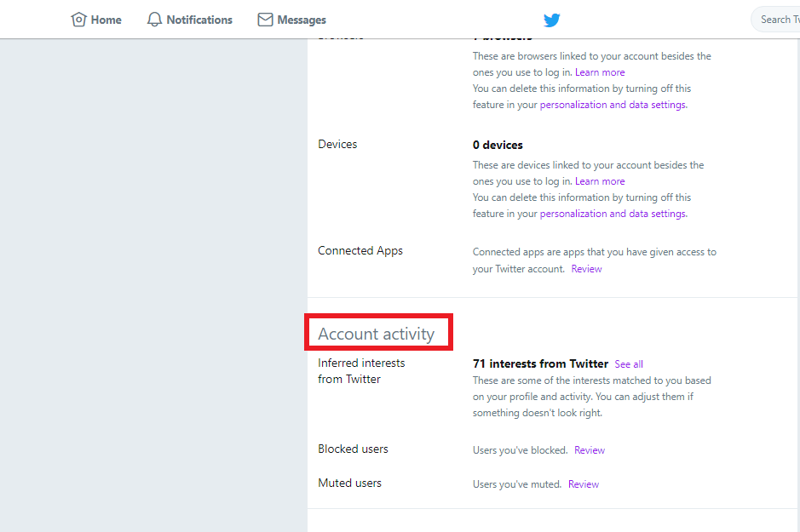Review your Connected Apps

(586, 268)
